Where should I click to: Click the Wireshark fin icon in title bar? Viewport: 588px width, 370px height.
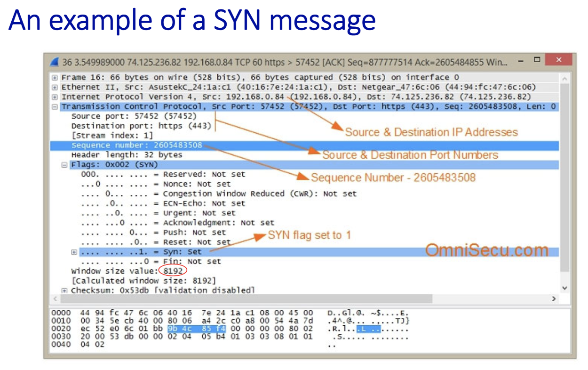point(55,62)
